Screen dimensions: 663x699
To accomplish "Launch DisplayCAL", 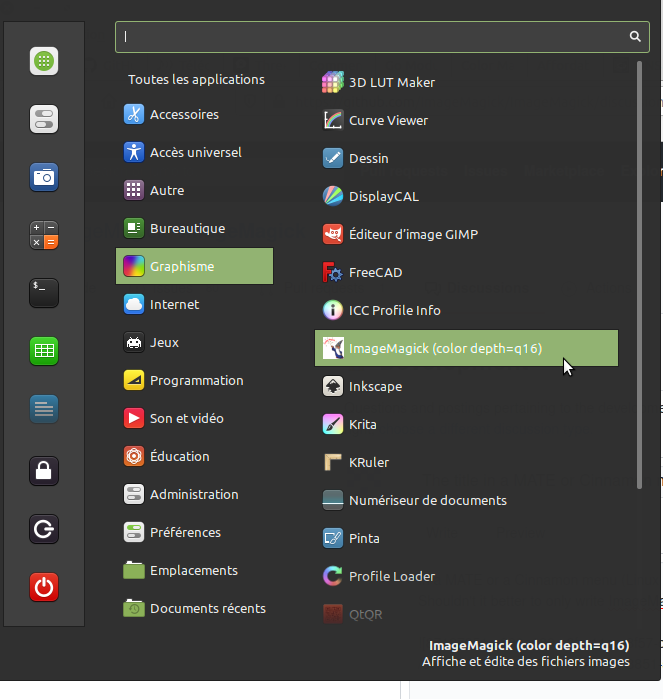I will pos(466,196).
